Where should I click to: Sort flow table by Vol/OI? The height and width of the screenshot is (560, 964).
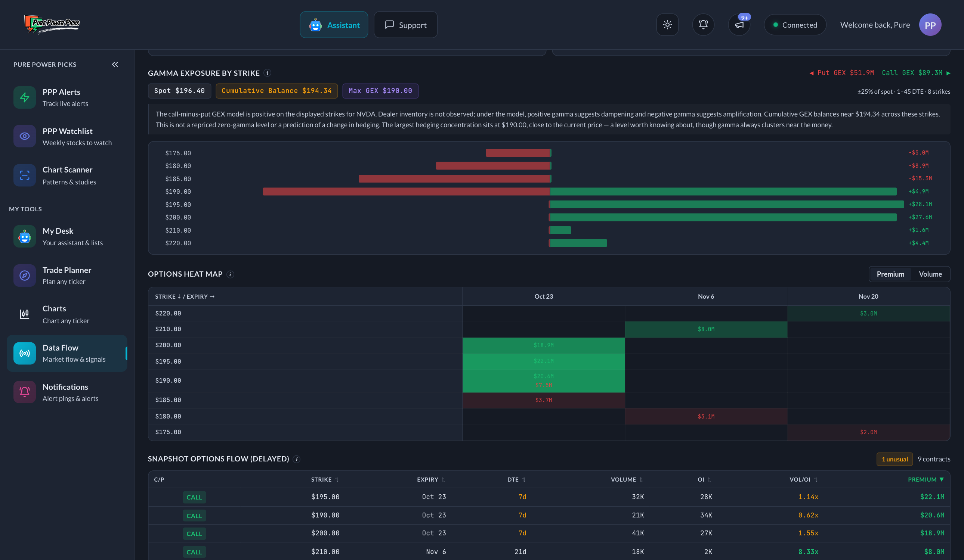click(803, 480)
